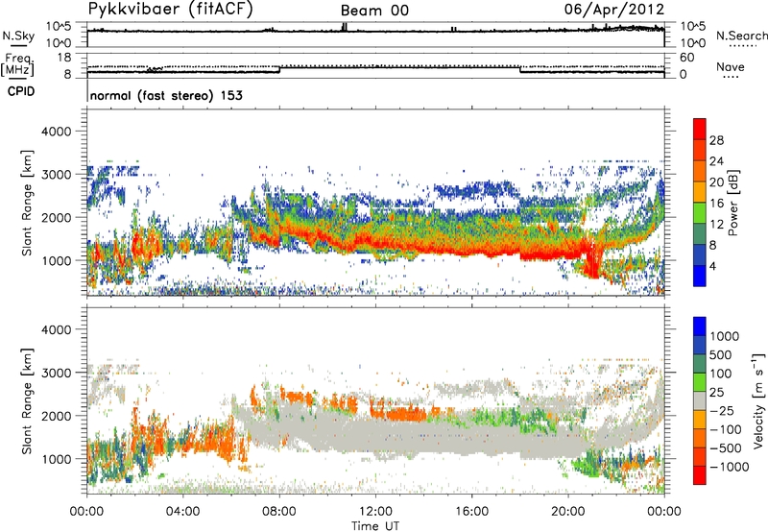This screenshot has width=768, height=532.
Task: Click the 28 tick label on Power colorbar
Action: click(716, 140)
